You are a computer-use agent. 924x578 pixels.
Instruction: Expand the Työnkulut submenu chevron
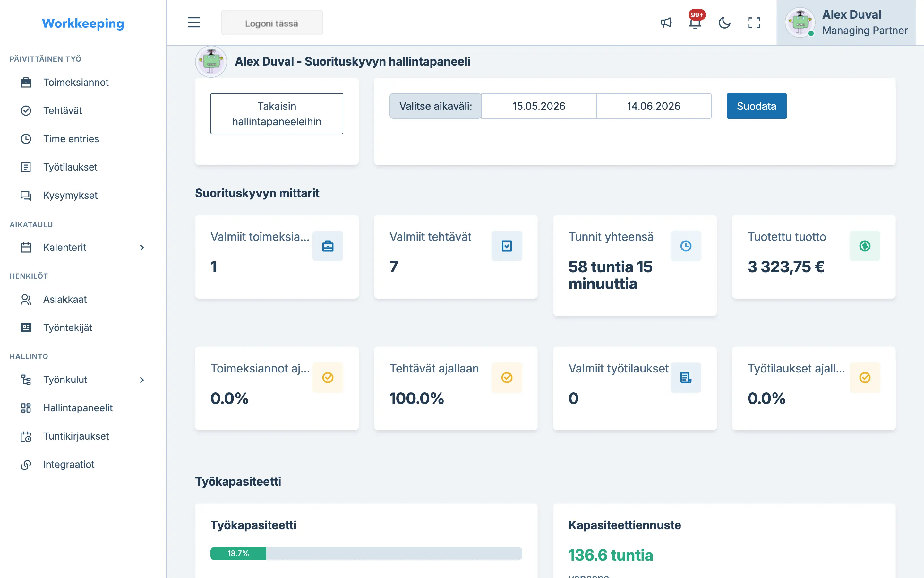tap(142, 380)
